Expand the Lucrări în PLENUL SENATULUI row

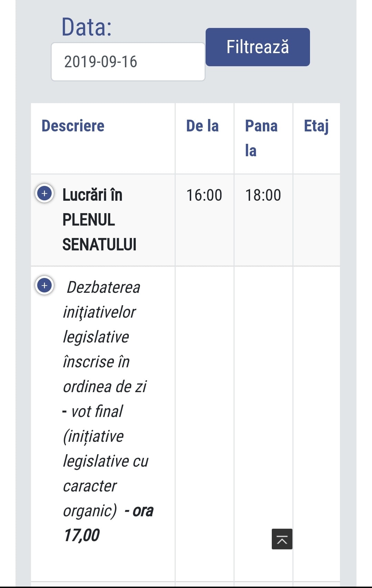coord(44,193)
